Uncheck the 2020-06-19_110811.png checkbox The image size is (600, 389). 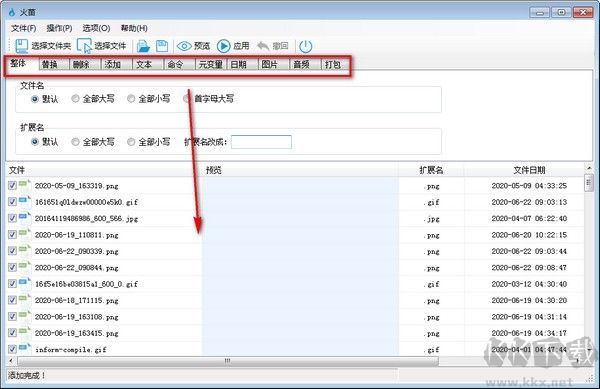[x=12, y=234]
